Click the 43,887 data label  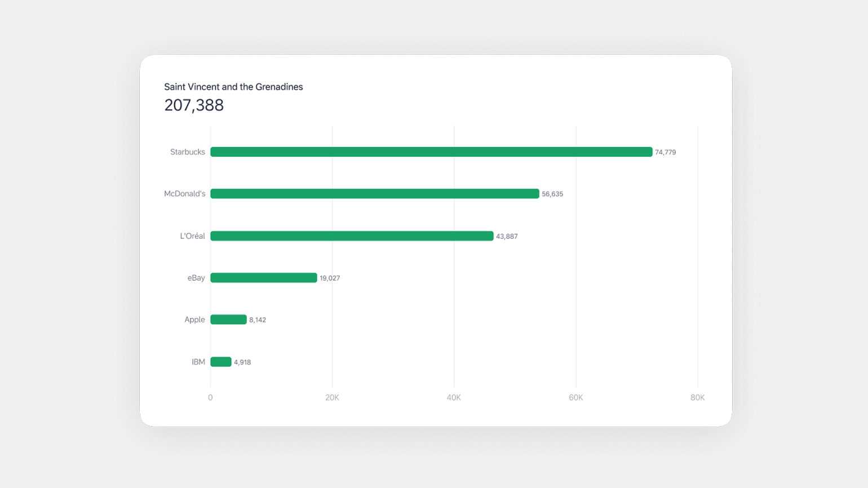tap(507, 237)
